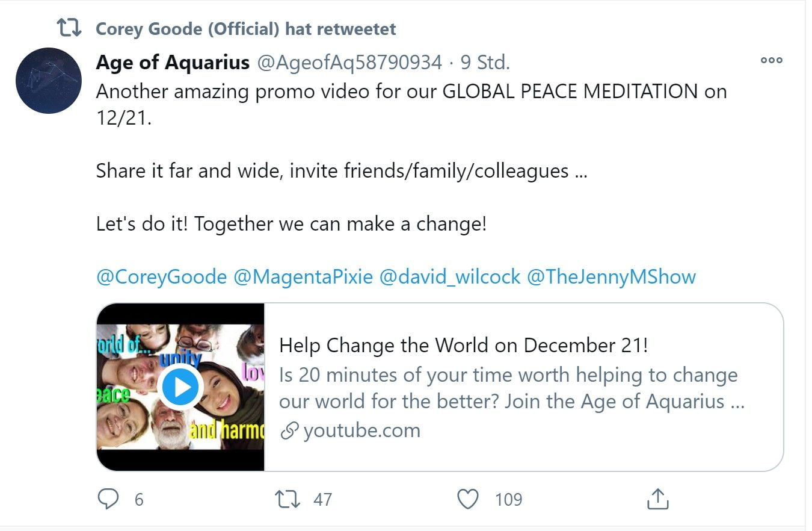812x531 pixels.
Task: Click the retweeted indicator icon at top
Action: tap(69, 28)
